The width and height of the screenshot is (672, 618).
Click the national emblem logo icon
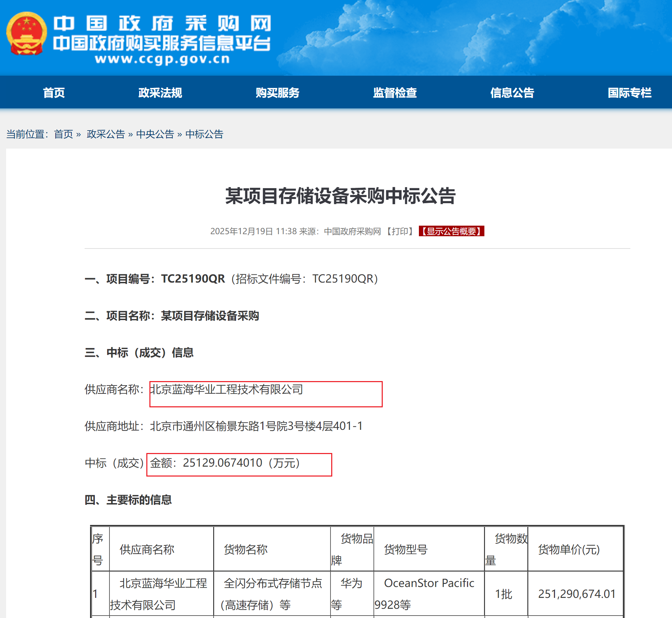pyautogui.click(x=26, y=34)
